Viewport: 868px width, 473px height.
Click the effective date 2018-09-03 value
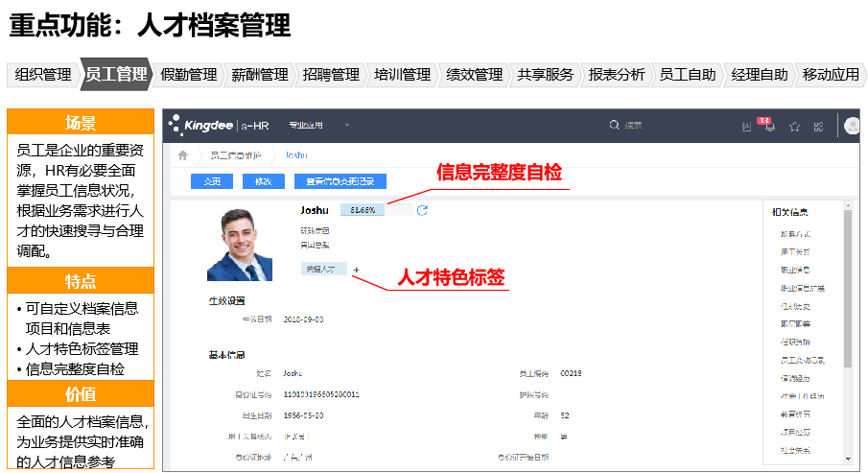[x=303, y=319]
